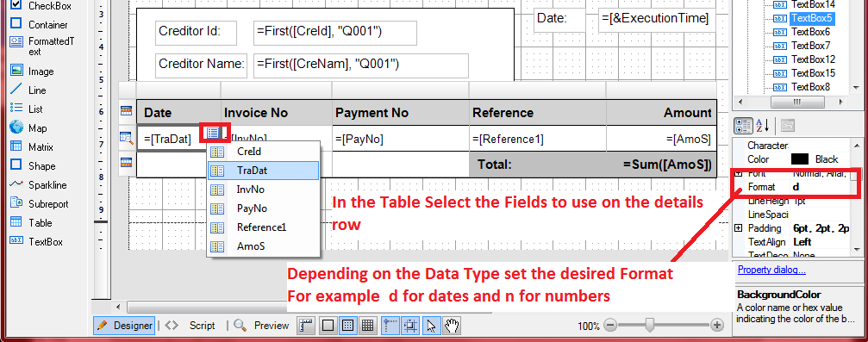Open the property pages icon
Image resolution: width=868 pixels, height=342 pixels.
click(x=789, y=125)
